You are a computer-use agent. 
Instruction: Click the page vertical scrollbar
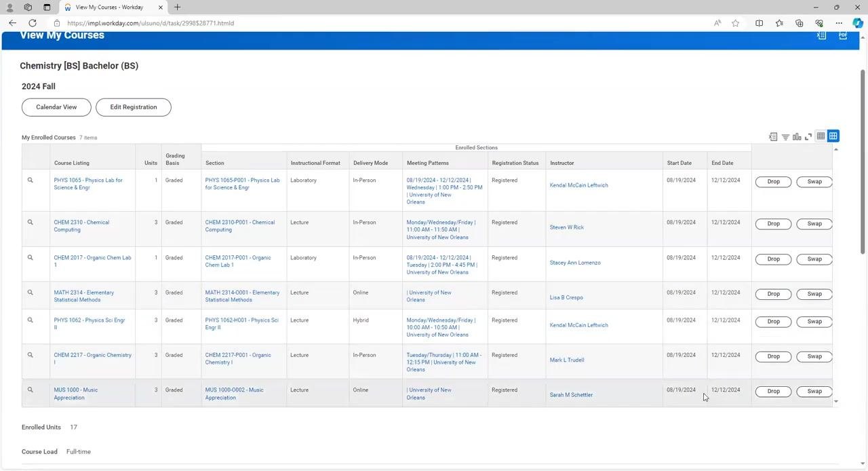863,162
